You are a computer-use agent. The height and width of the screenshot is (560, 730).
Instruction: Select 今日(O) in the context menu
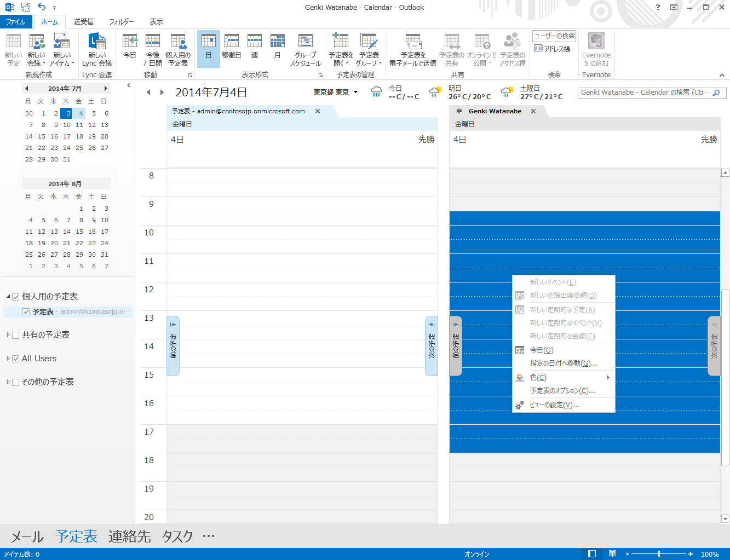coord(564,350)
